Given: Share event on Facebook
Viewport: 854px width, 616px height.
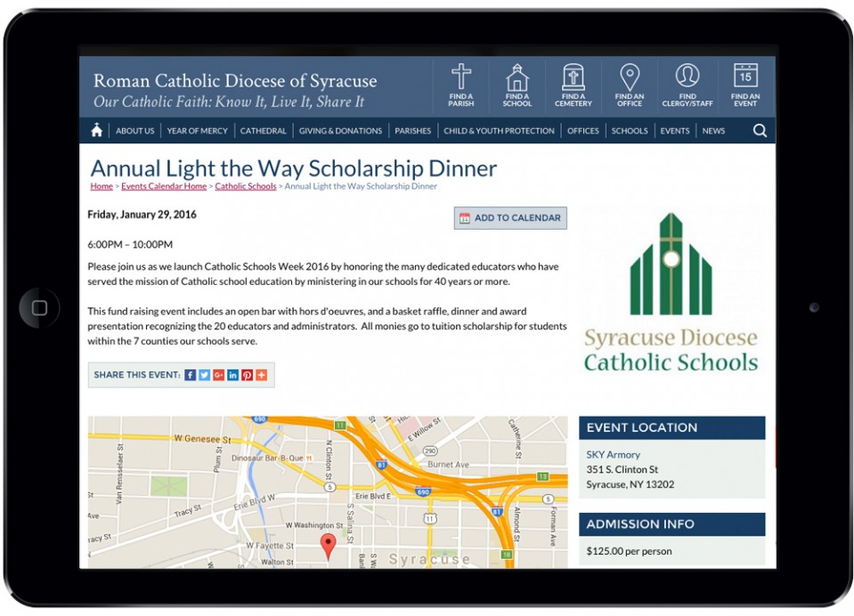Looking at the screenshot, I should 190,375.
